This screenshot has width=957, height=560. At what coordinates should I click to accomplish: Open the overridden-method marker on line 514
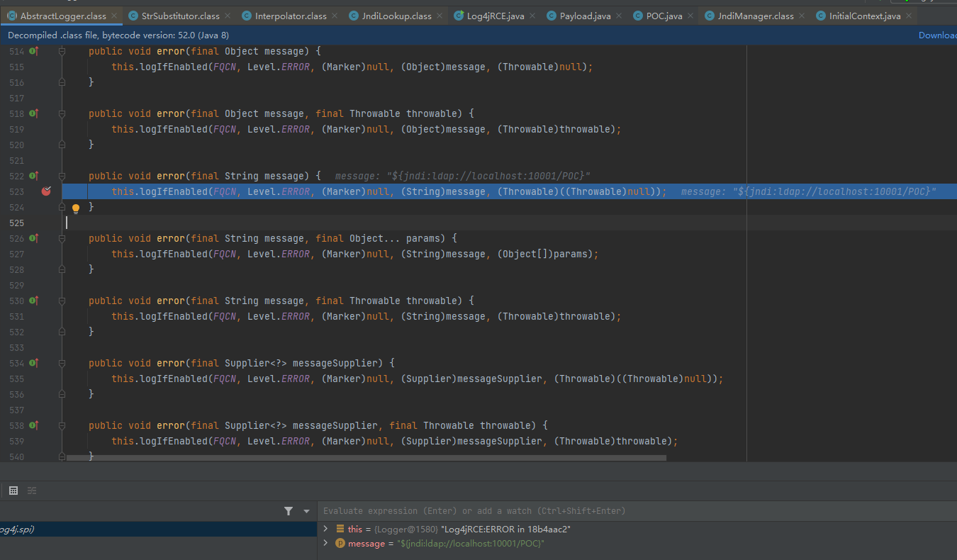(x=33, y=51)
